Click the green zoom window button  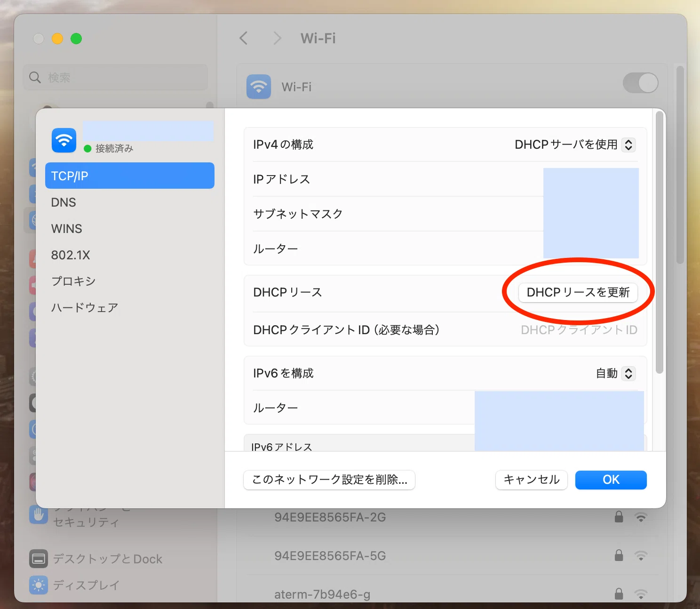point(76,39)
